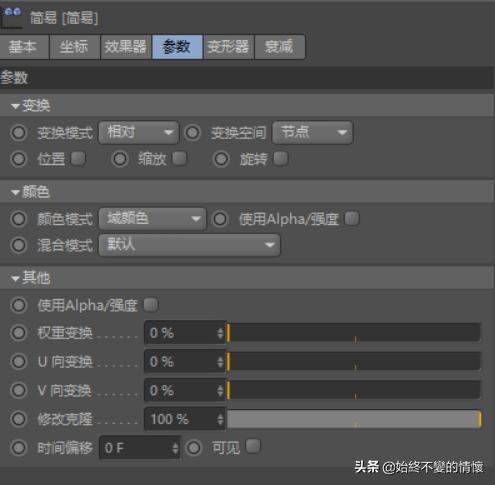Viewport: 495px width, 485px height.
Task: Click the keyframe circle beside 修改克隆
Action: coord(19,419)
